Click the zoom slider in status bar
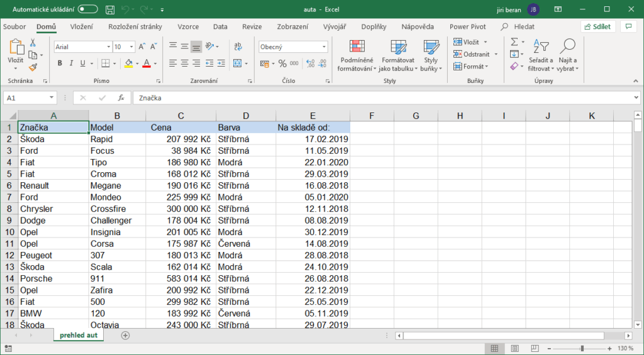 [x=582, y=348]
